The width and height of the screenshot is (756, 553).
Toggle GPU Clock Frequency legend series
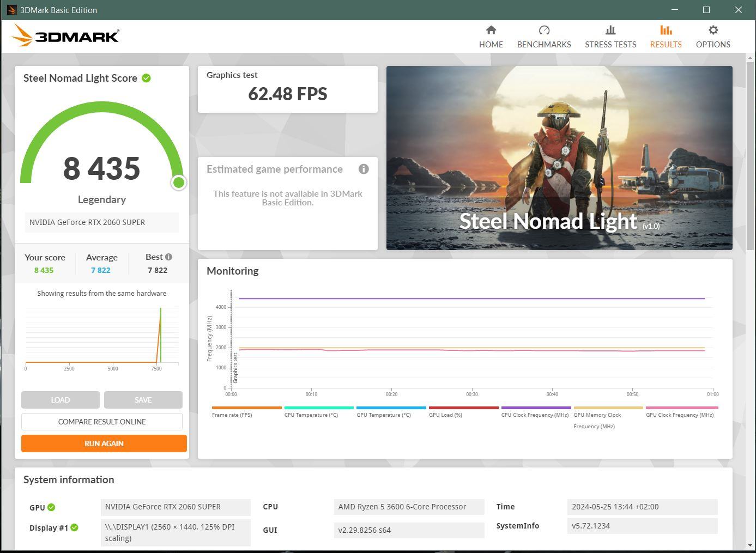(681, 412)
